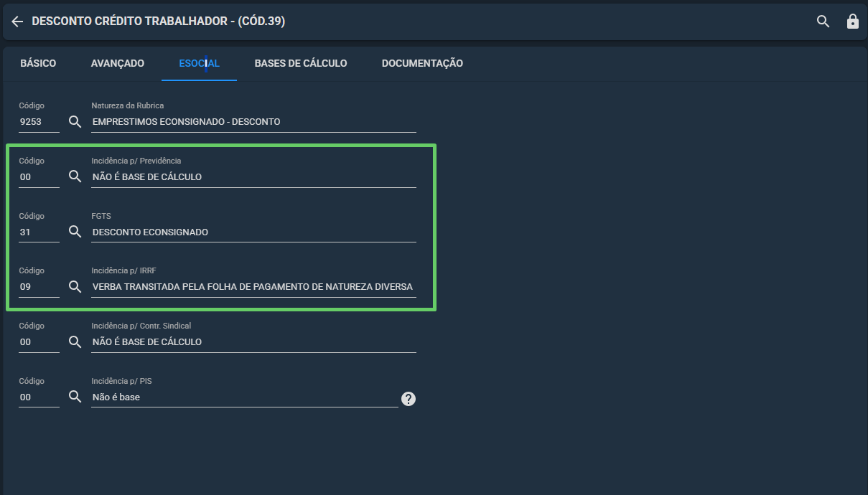Click the PIS Código field

[39, 397]
